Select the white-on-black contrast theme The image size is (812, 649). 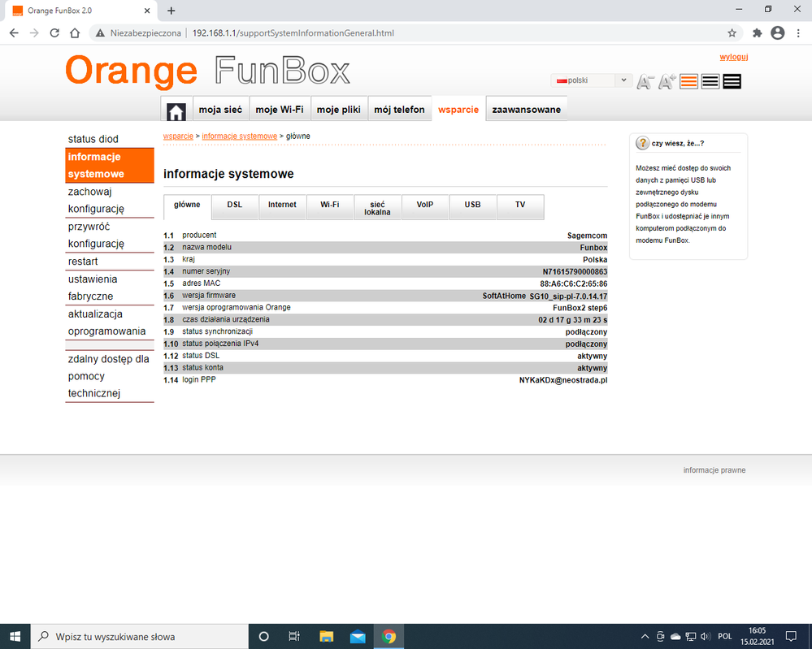coord(732,81)
